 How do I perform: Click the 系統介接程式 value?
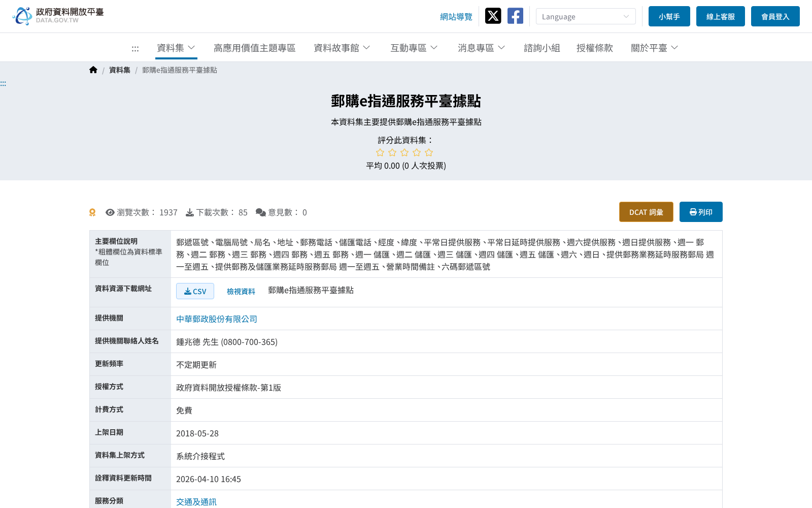[200, 456]
